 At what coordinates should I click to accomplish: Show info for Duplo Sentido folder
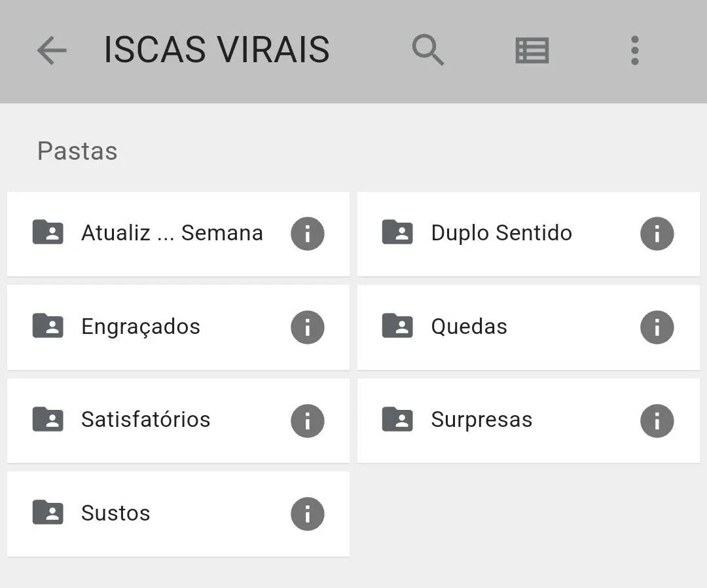[657, 234]
